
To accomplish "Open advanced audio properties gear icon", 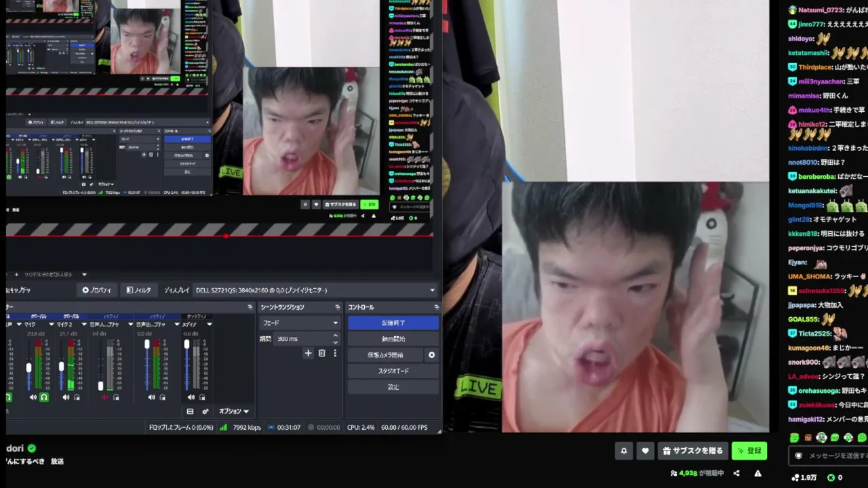I will click(205, 411).
